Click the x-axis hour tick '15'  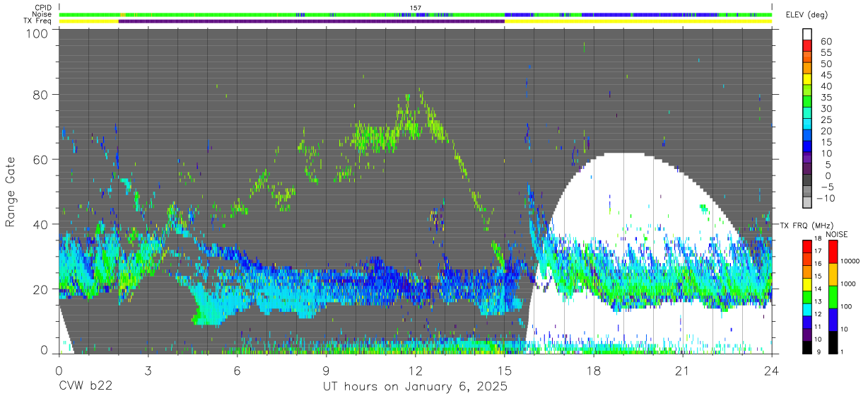click(x=504, y=370)
